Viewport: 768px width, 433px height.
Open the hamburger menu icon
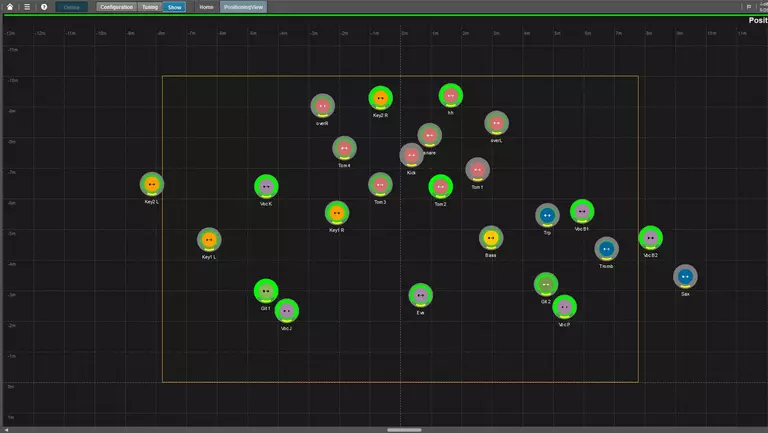point(27,7)
